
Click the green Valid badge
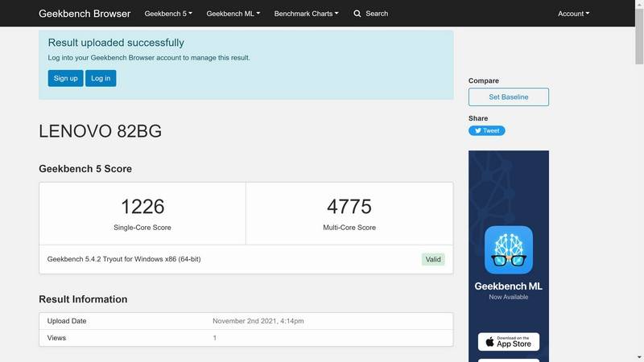tap(433, 259)
